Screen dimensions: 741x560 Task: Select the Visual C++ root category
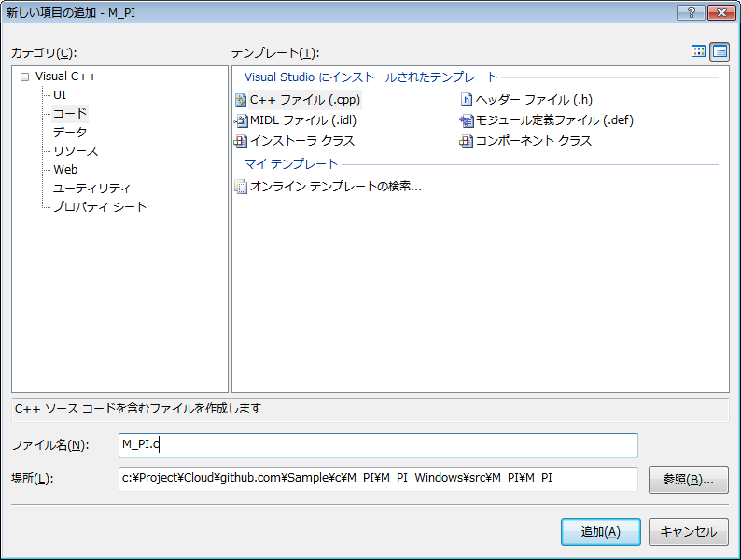[x=65, y=77]
